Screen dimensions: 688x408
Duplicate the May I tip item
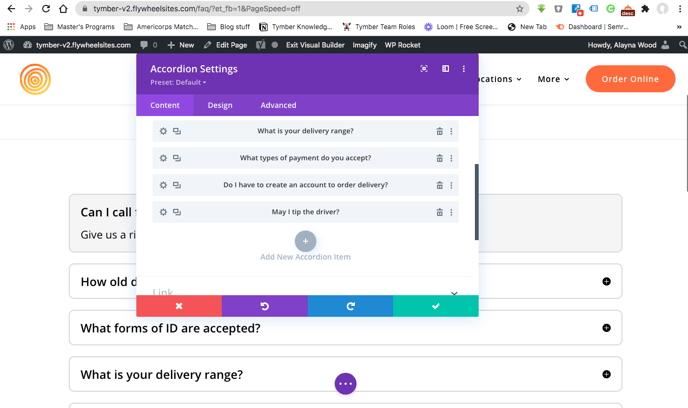pyautogui.click(x=177, y=212)
